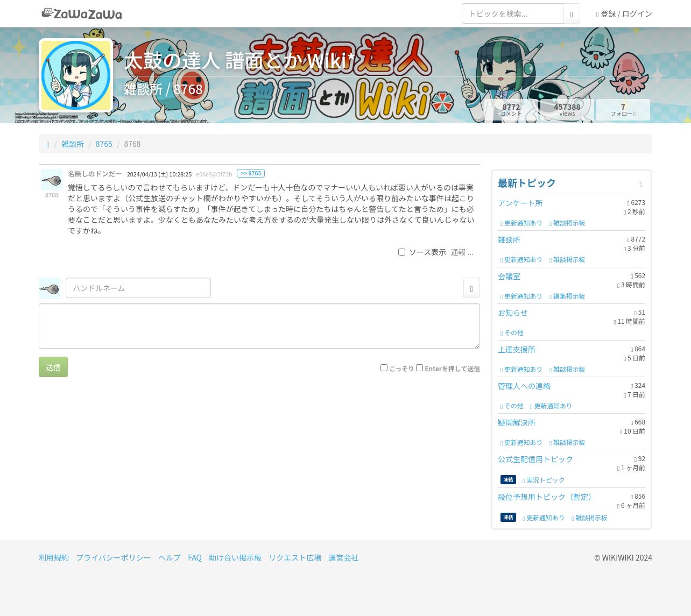The image size is (691, 616).
Task: Open the 管理人への連絡 topic
Action: click(524, 386)
